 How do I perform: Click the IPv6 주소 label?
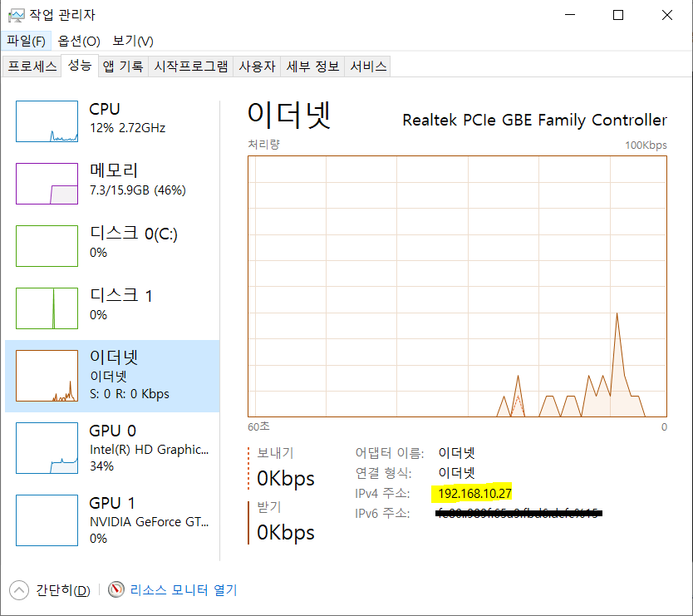[x=382, y=514]
